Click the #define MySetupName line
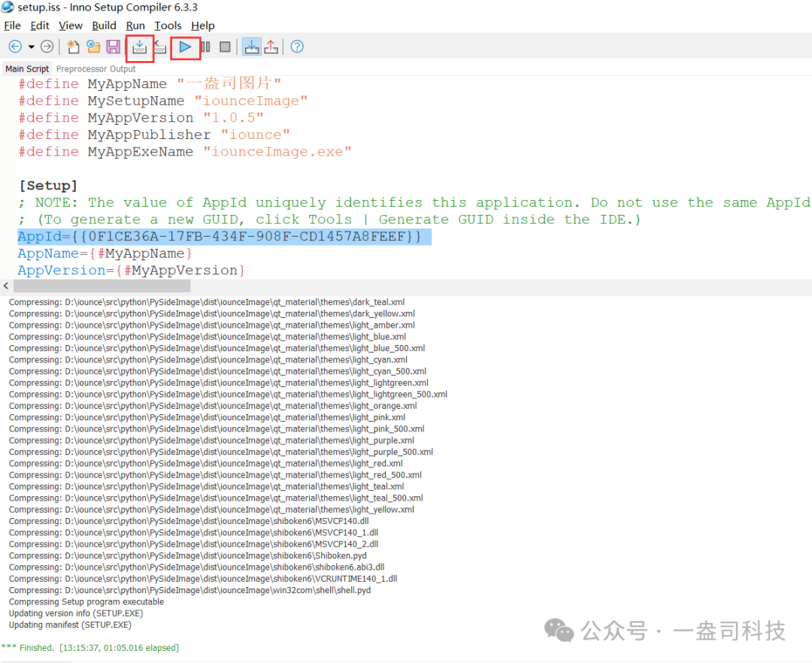This screenshot has width=812, height=663. coord(162,101)
